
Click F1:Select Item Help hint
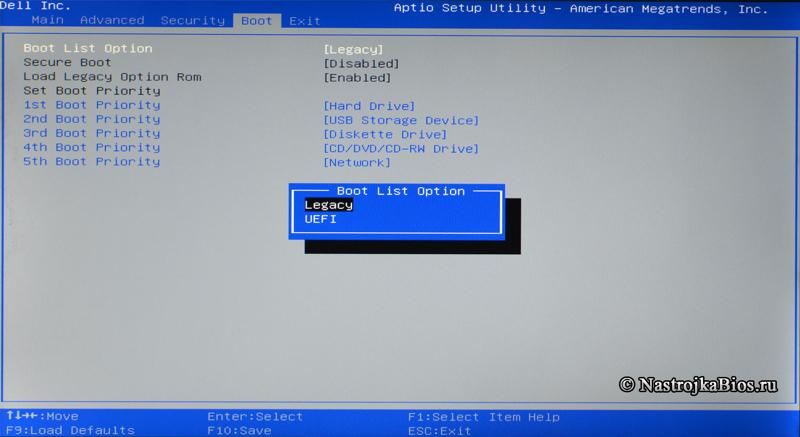pos(484,417)
